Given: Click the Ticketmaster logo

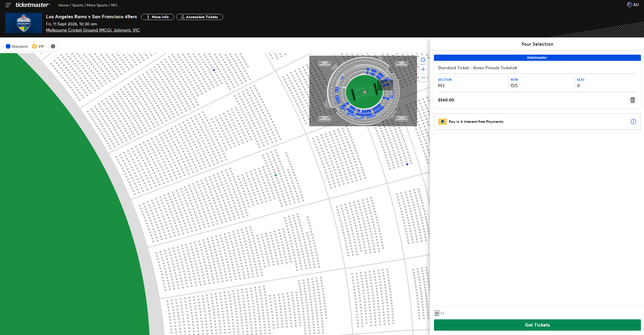Looking at the screenshot, I should [x=33, y=5].
